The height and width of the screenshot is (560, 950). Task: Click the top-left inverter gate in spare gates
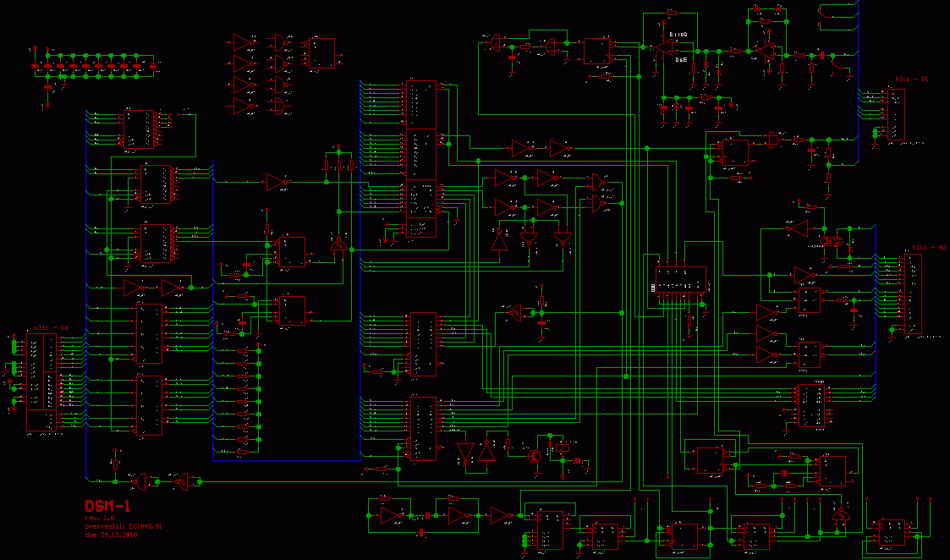(244, 41)
